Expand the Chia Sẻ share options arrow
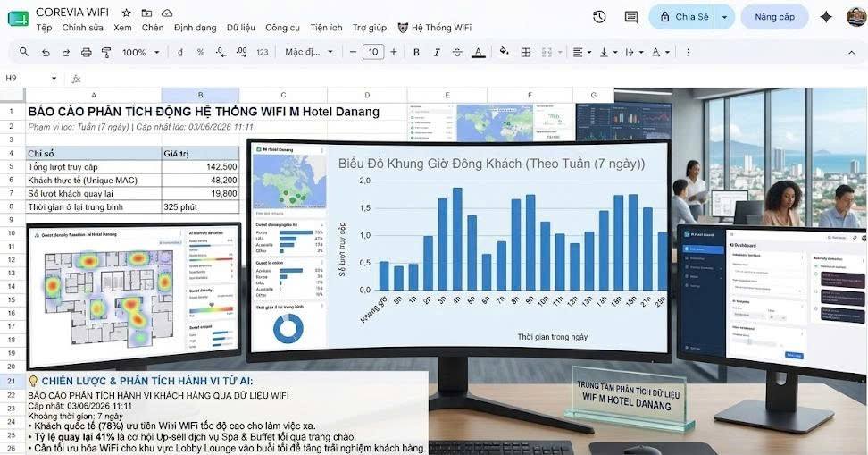The width and height of the screenshot is (868, 455). tap(724, 17)
